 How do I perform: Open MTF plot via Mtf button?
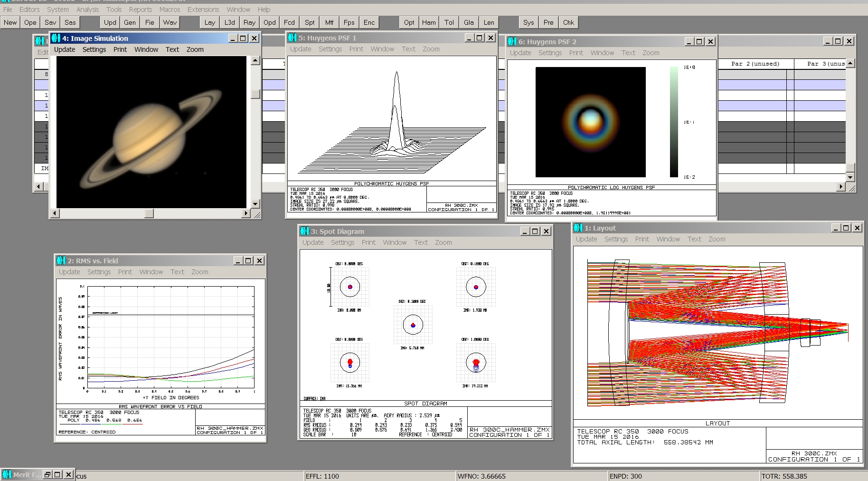point(329,22)
